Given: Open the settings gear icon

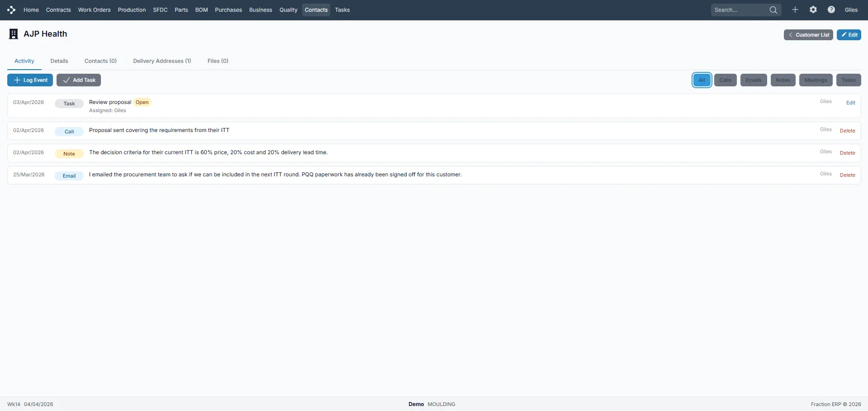Looking at the screenshot, I should coord(813,10).
